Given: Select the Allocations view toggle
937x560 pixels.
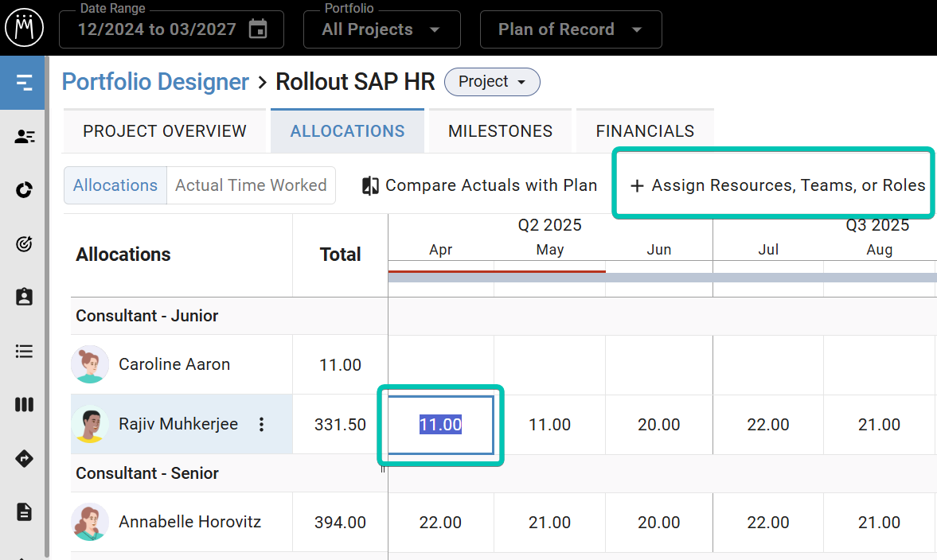Looking at the screenshot, I should [115, 185].
